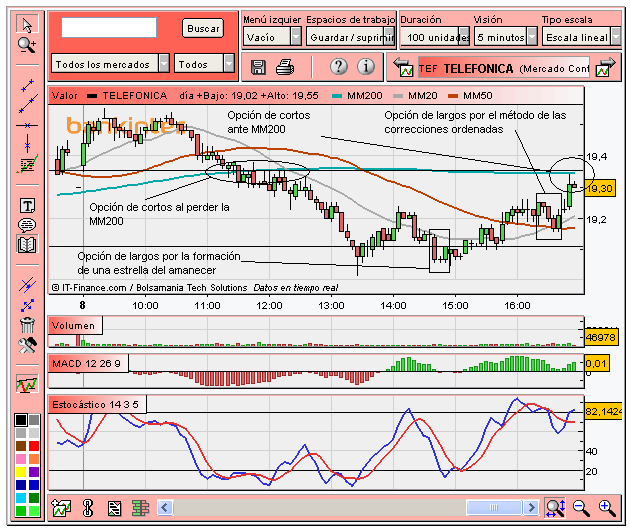Open the hammer and wrench settings icon

coord(27,345)
